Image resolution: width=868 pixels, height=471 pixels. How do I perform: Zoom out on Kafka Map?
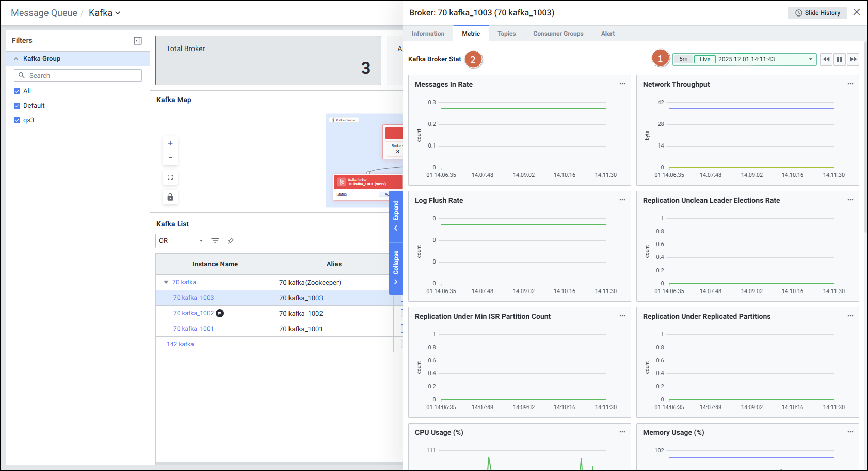point(170,158)
